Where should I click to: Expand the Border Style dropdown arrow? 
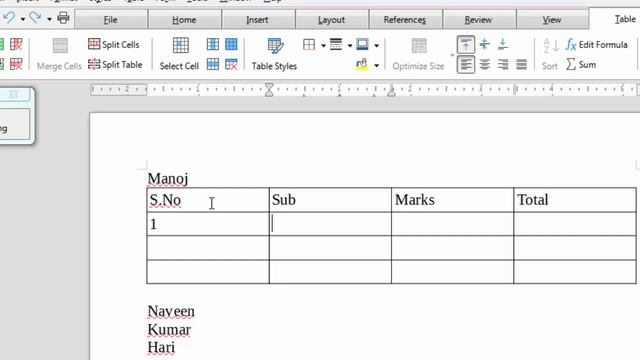point(350,45)
